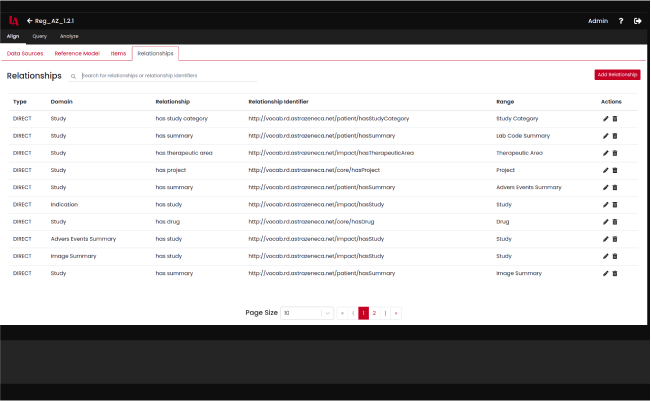Edit row with range Advers Events Summary
This screenshot has height=401, width=651.
(x=606, y=188)
